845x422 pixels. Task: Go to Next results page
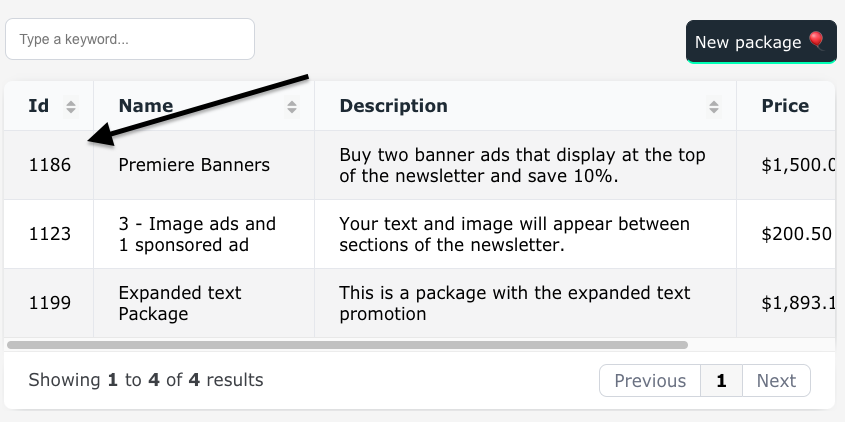coord(776,381)
